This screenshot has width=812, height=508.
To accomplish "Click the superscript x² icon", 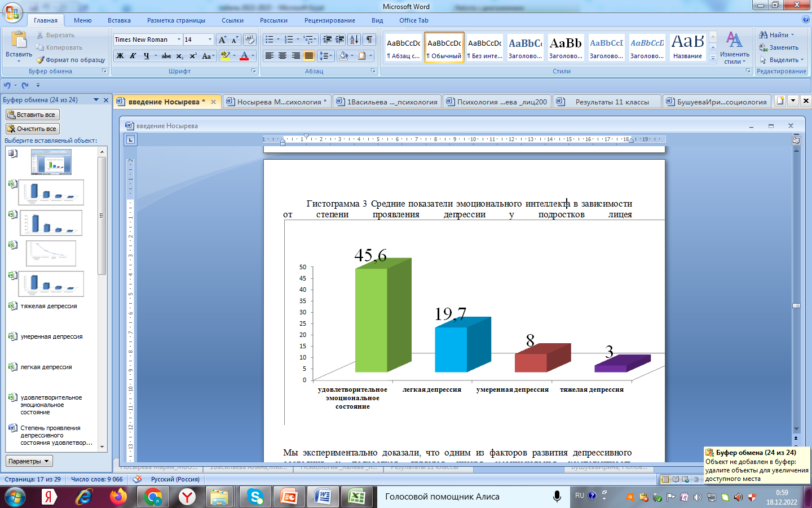I will tap(193, 56).
